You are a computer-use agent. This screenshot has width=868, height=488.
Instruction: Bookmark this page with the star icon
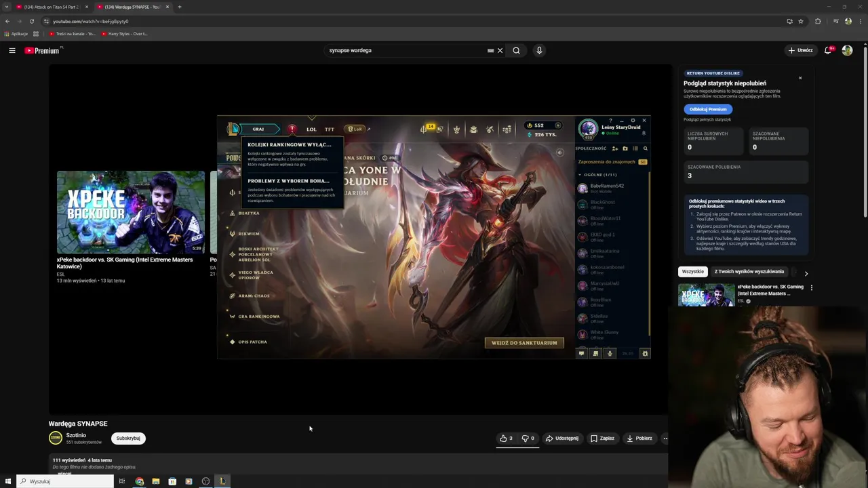801,21
